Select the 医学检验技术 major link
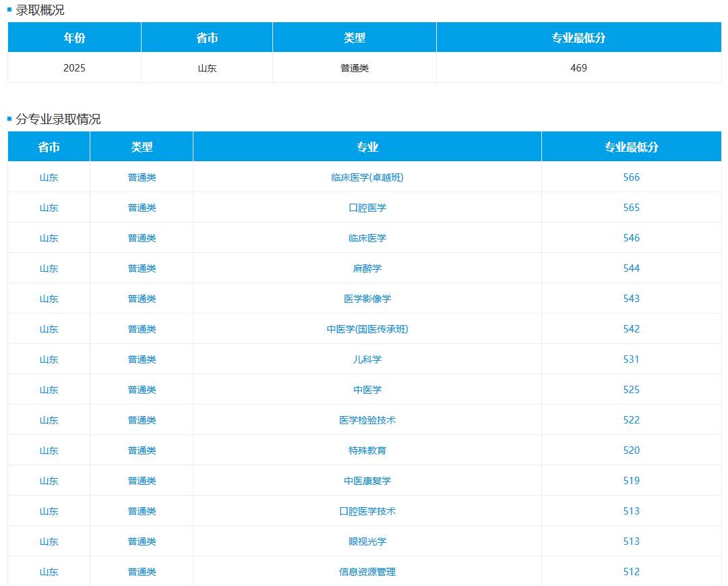This screenshot has width=728, height=586. pyautogui.click(x=367, y=420)
